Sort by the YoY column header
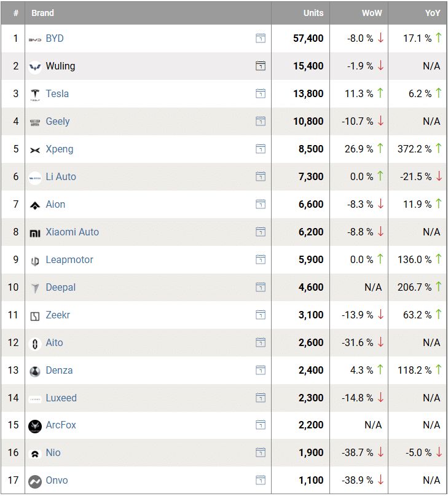The width and height of the screenshot is (448, 496). 433,13
